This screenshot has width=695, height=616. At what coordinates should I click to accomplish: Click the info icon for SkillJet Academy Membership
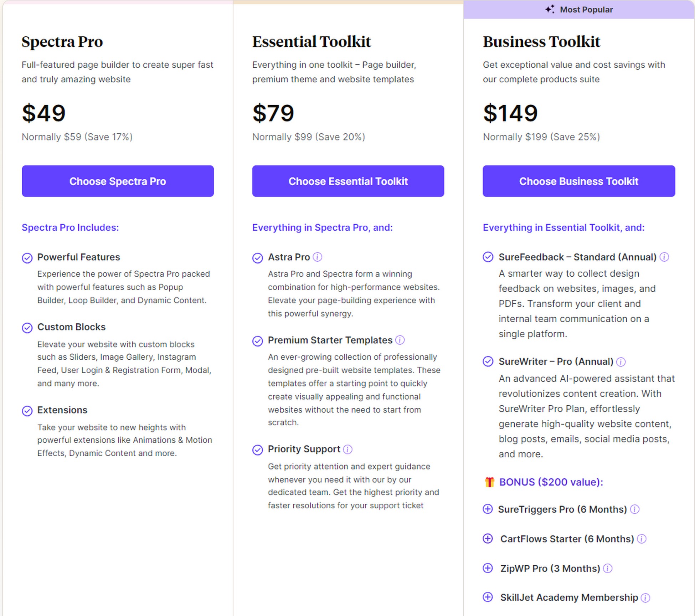coord(645,597)
